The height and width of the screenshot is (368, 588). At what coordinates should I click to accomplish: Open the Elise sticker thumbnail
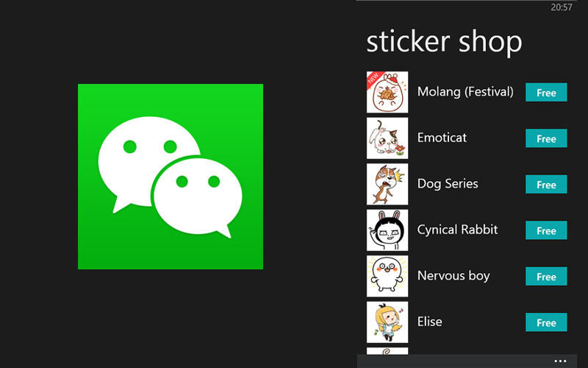click(387, 322)
